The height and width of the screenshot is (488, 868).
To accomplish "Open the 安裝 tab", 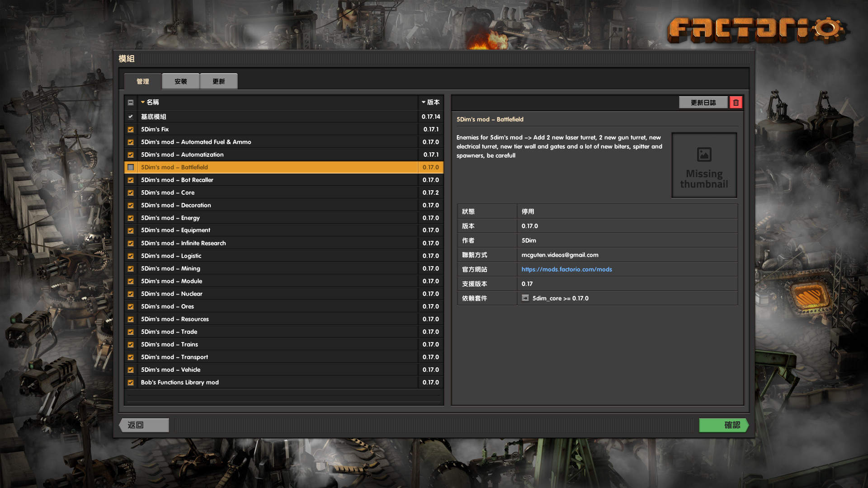I will (x=181, y=81).
